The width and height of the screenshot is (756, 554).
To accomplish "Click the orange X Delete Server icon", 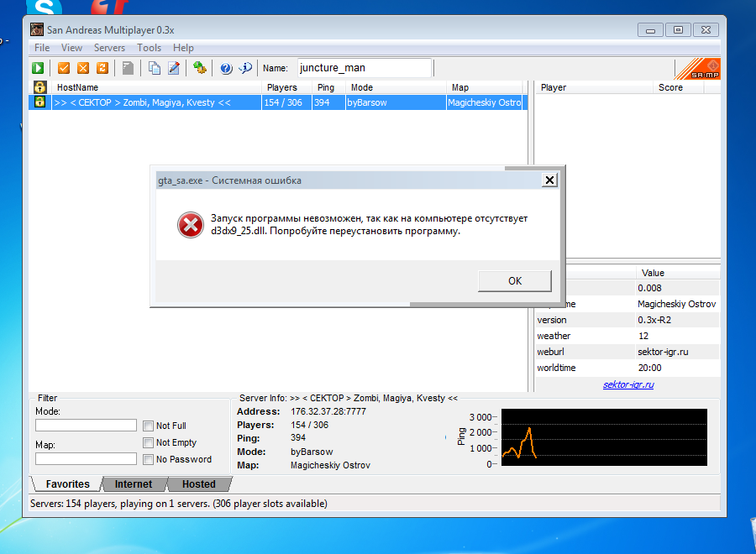I will 83,68.
